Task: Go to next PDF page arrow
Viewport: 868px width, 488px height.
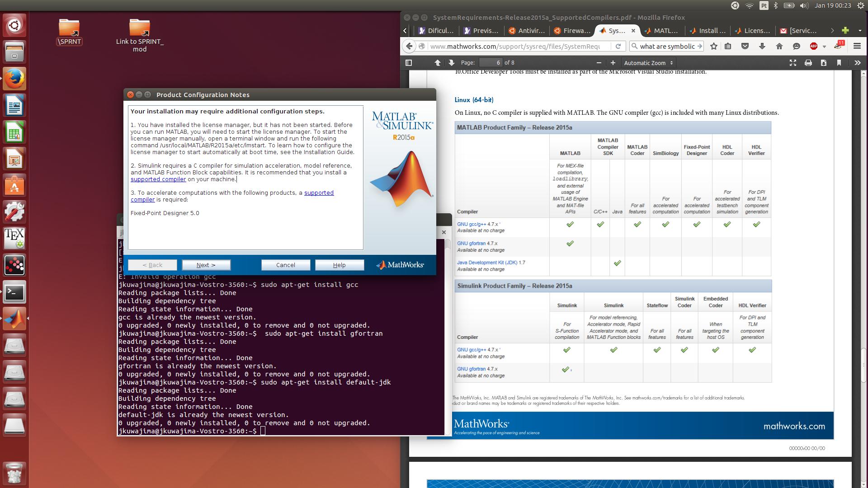Action: [x=451, y=63]
